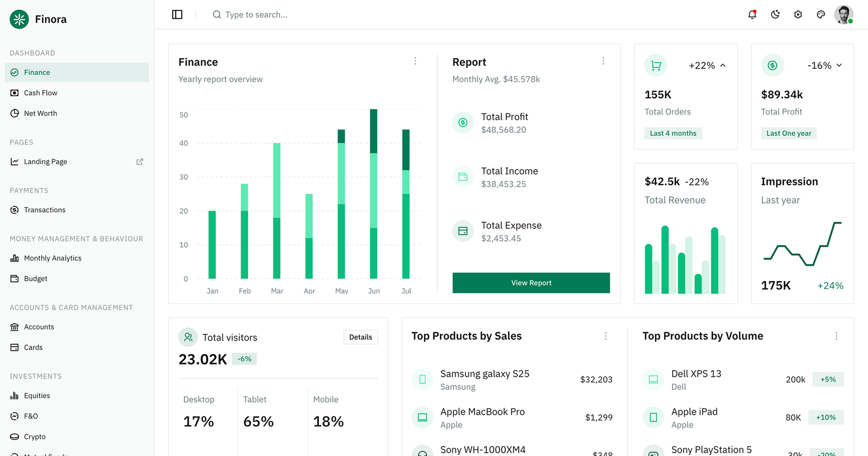Expand the +22% chevron on Total Orders
868x456 pixels.
(723, 65)
